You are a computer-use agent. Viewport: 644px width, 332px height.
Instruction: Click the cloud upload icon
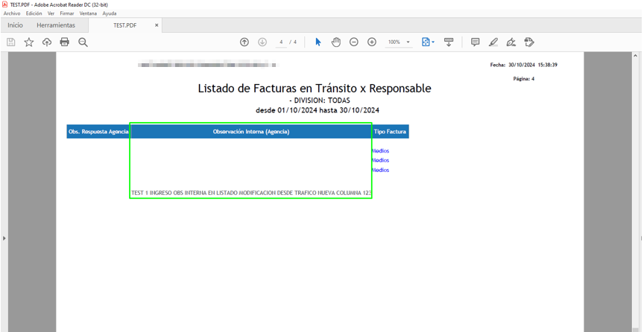(47, 42)
